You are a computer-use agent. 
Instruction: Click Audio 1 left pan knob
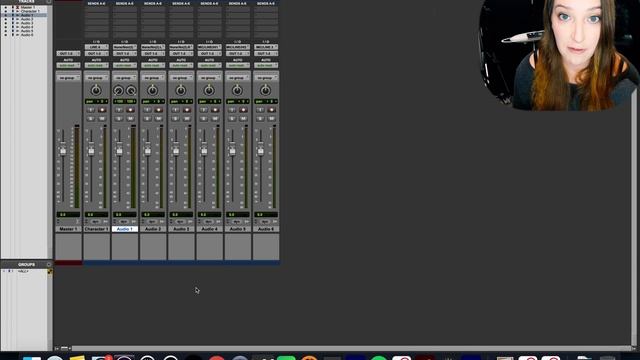coord(118,90)
